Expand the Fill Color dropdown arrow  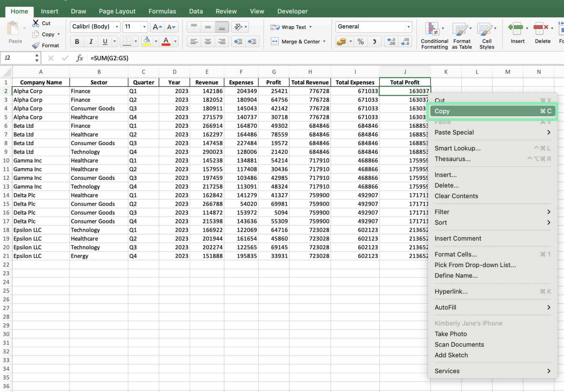pyautogui.click(x=156, y=41)
